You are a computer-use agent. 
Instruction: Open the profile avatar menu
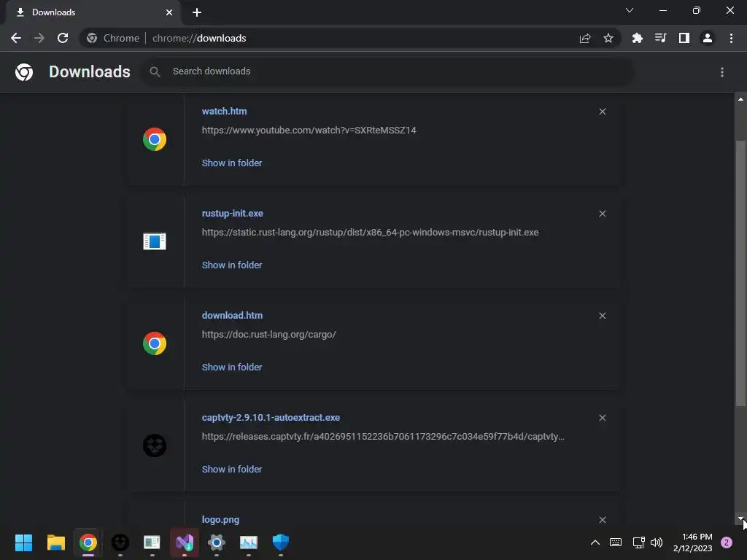tap(708, 38)
